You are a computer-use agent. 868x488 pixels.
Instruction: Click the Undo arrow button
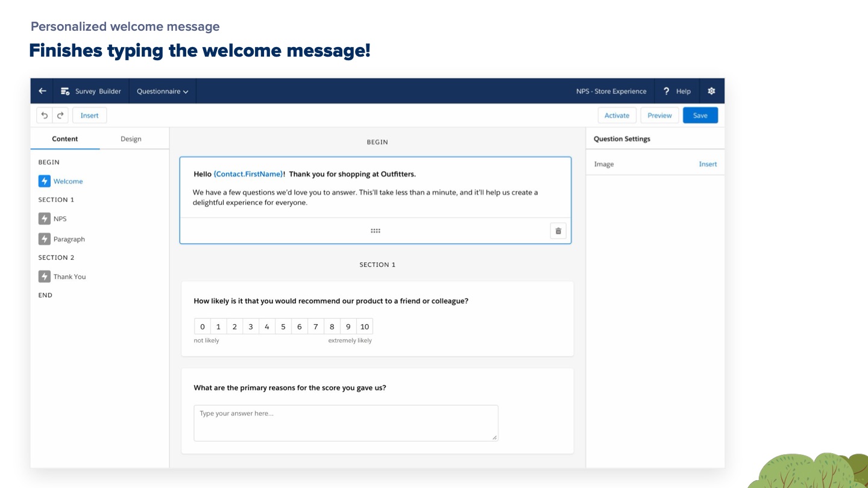click(x=45, y=115)
